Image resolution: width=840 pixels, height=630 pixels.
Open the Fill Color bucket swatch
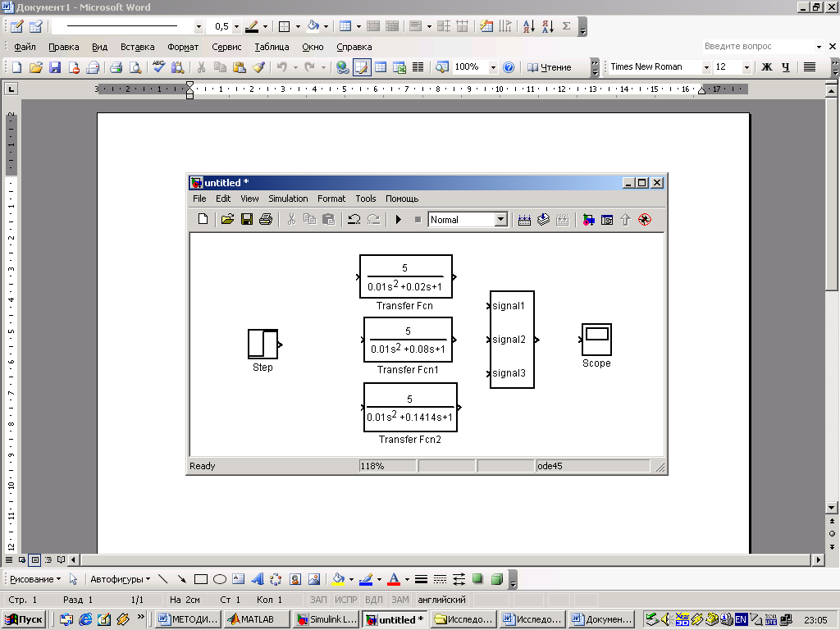338,579
